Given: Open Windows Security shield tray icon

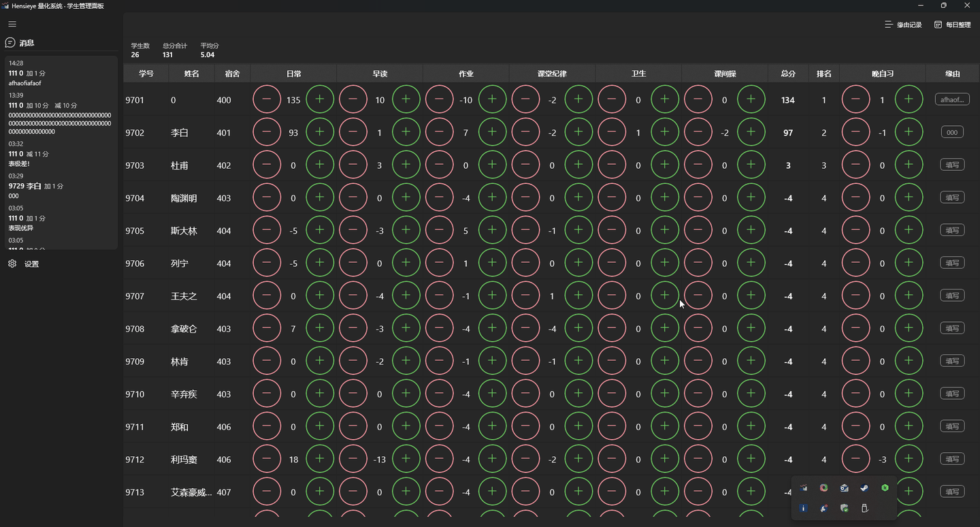Looking at the screenshot, I should point(844,509).
